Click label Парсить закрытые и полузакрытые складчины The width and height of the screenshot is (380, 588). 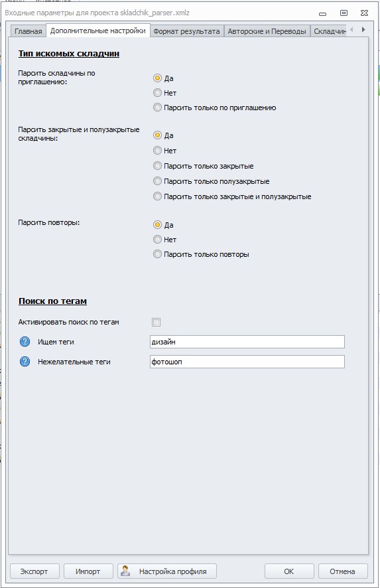tap(79, 133)
